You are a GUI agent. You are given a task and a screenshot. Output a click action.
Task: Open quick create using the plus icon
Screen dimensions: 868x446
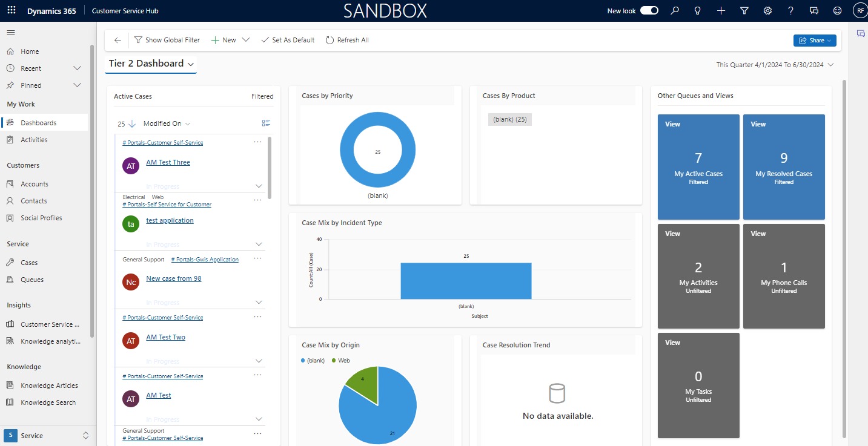[x=720, y=10]
